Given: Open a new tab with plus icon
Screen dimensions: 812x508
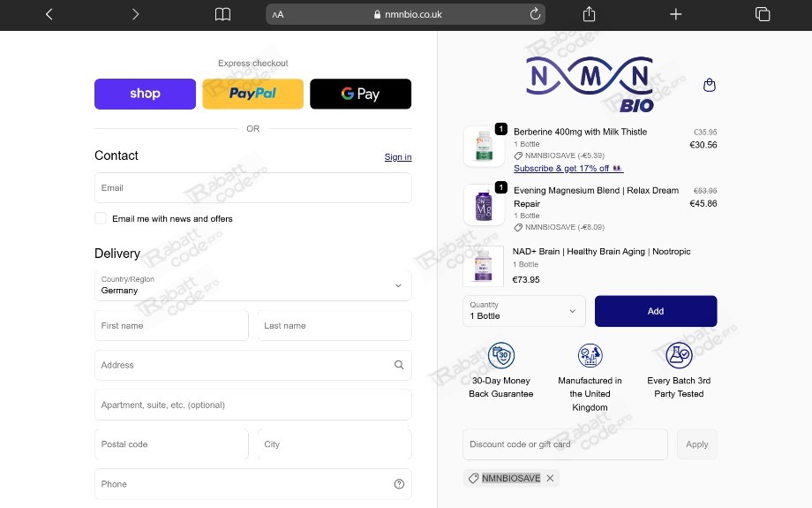Looking at the screenshot, I should point(675,14).
